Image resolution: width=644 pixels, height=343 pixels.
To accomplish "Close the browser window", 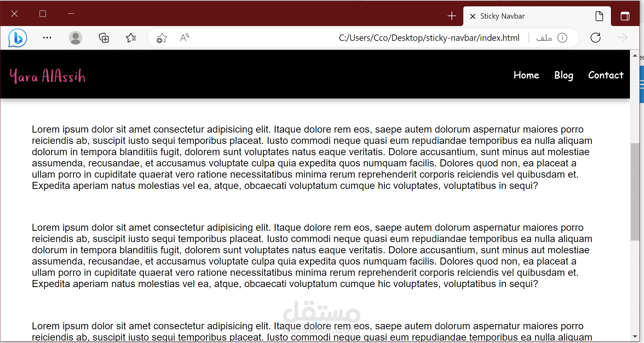I will coord(14,14).
